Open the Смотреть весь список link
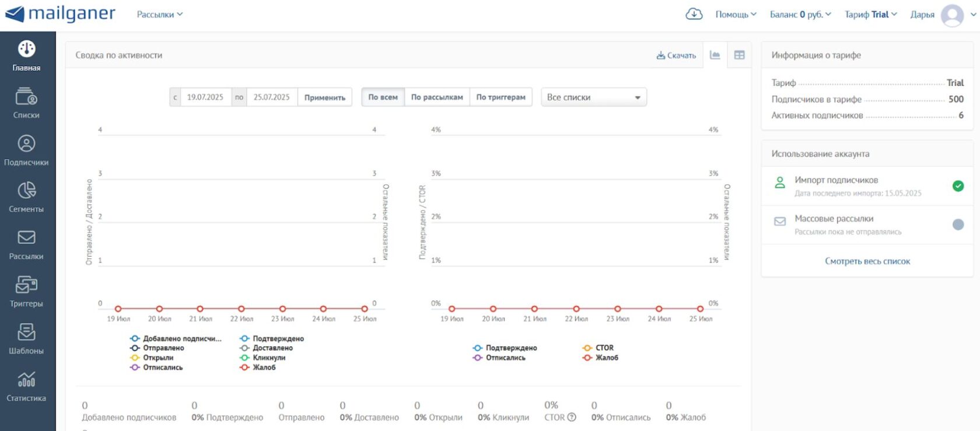Screen dimensions: 980x431 pos(867,261)
